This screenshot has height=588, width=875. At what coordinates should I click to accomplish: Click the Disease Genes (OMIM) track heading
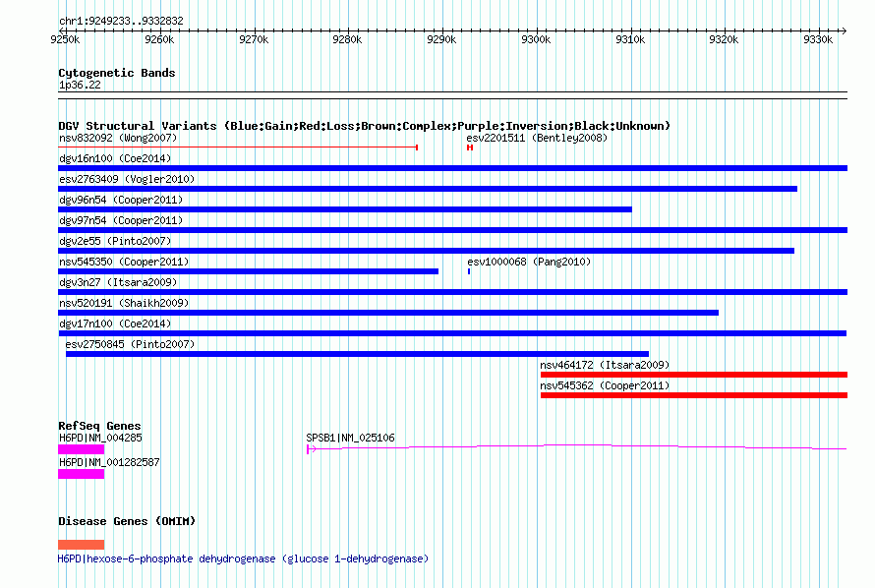pos(127,521)
